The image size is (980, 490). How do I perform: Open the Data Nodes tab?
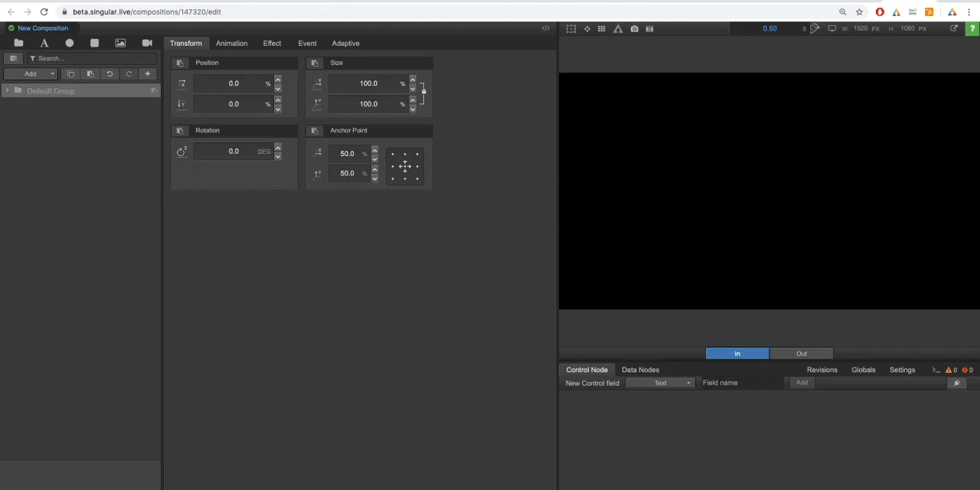[x=640, y=370]
